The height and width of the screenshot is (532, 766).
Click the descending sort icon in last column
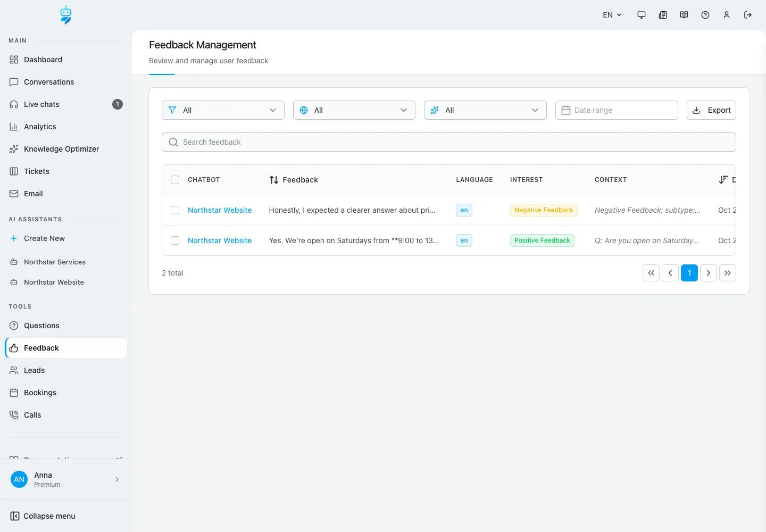pos(723,180)
